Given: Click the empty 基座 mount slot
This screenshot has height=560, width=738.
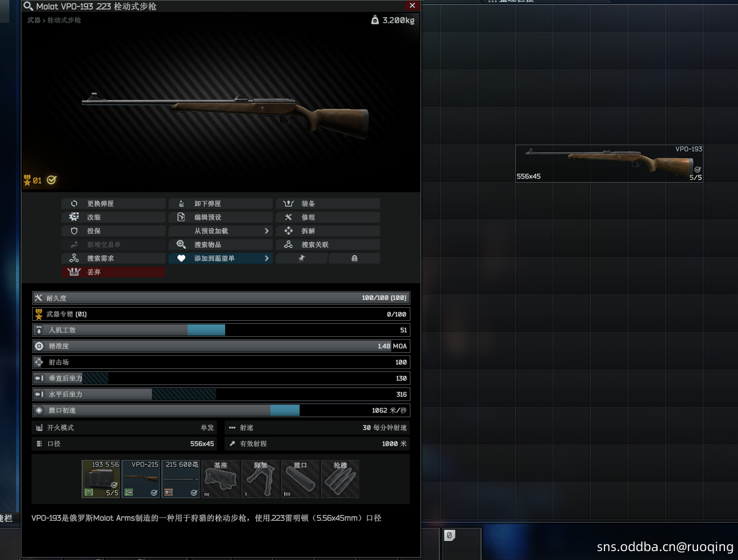Looking at the screenshot, I should click(x=220, y=478).
